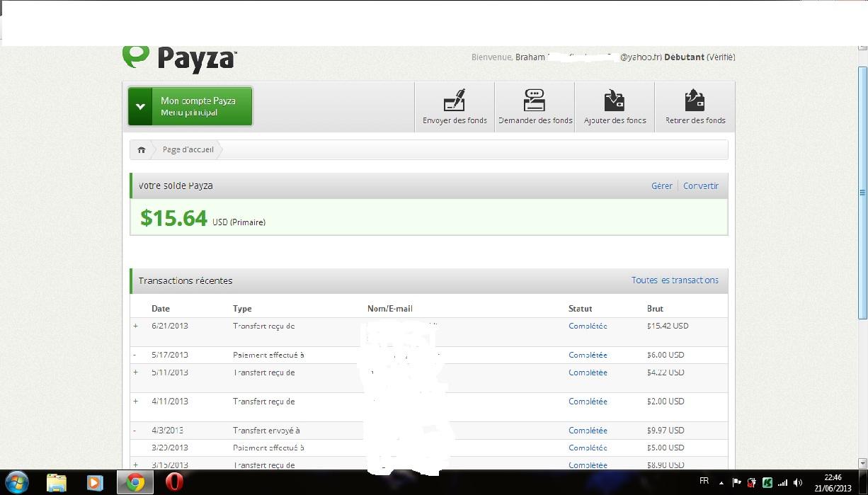Click Complétée status for $9.97 transaction
868x495 pixels.
point(588,430)
